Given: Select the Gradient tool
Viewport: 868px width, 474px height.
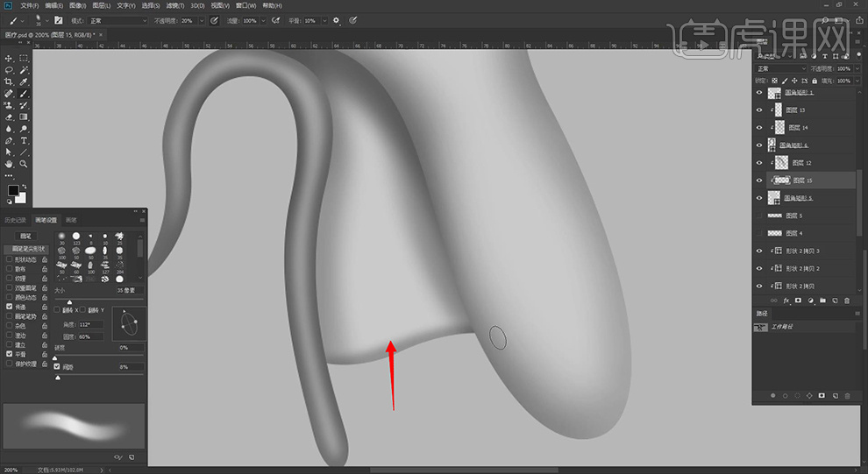Looking at the screenshot, I should (x=24, y=117).
